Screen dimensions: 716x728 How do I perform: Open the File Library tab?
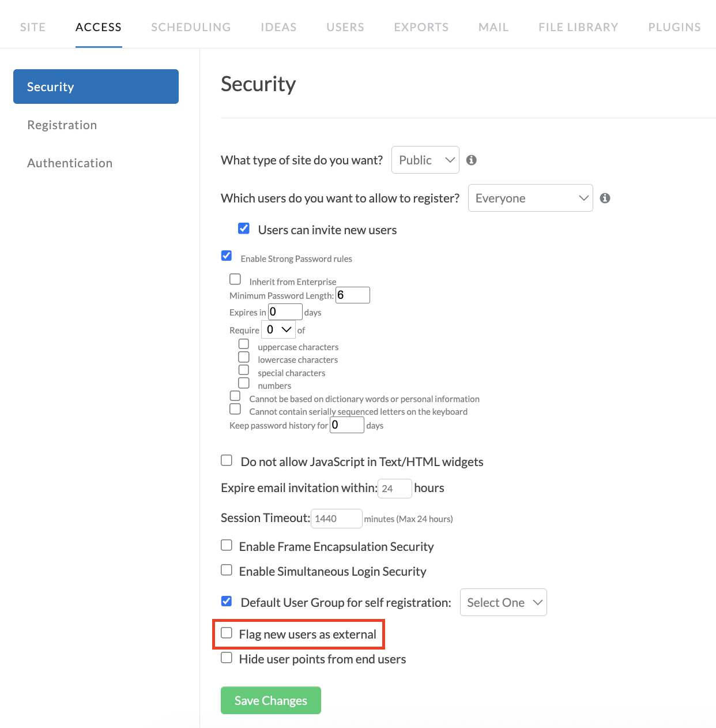(578, 27)
